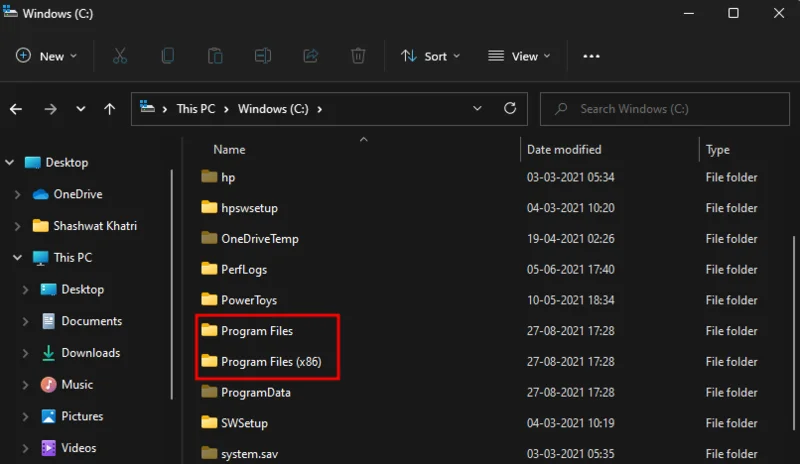The width and height of the screenshot is (800, 464).
Task: Expand the OneDrive tree node
Action: (17, 194)
